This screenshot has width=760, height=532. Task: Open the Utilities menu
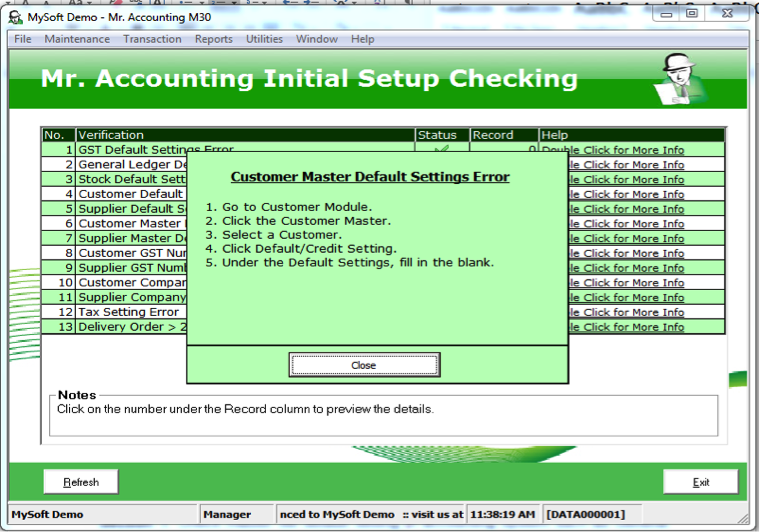(264, 39)
